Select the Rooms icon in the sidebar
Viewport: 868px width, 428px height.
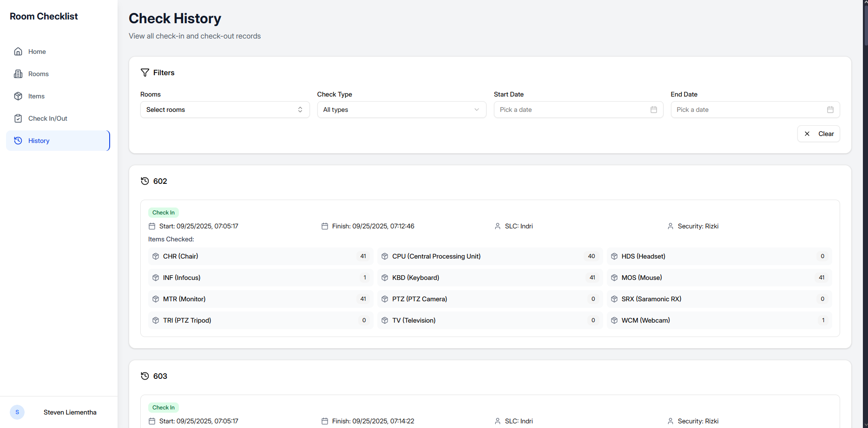tap(18, 74)
